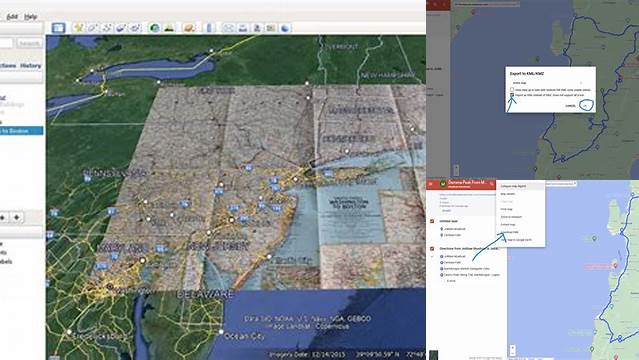Viewport: 639px width, 360px height.
Task: Choose 'Embed map' from the My Maps menu
Action: coord(508,225)
